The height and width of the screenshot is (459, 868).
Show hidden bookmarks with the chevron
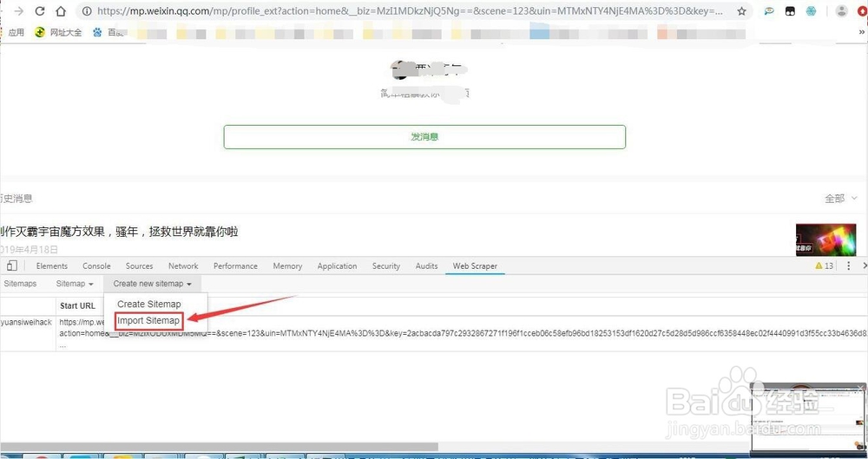(861, 33)
